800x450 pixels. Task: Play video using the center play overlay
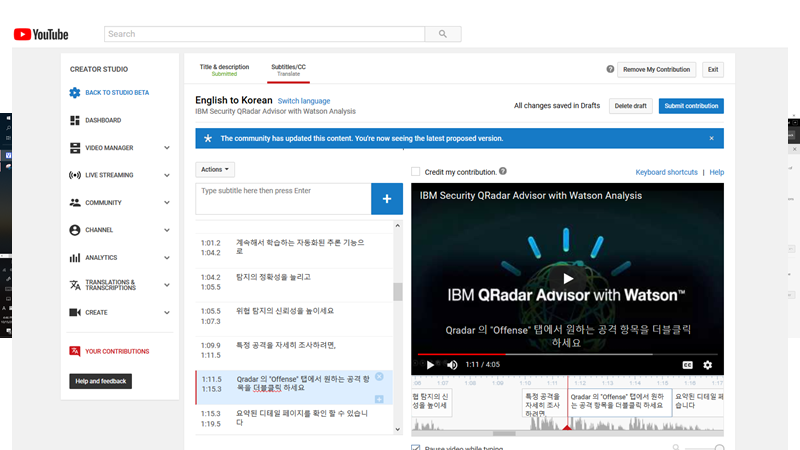pos(567,279)
